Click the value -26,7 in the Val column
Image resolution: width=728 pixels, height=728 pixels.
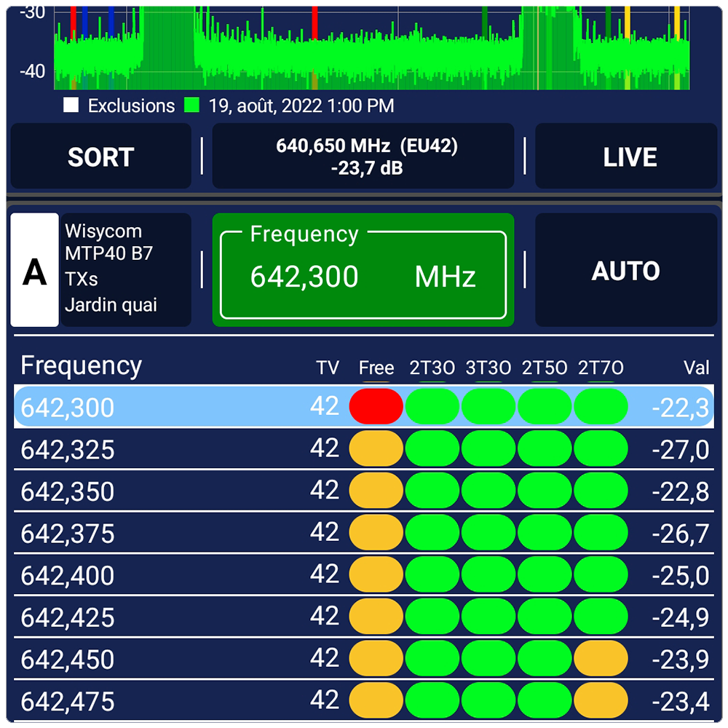(x=681, y=534)
